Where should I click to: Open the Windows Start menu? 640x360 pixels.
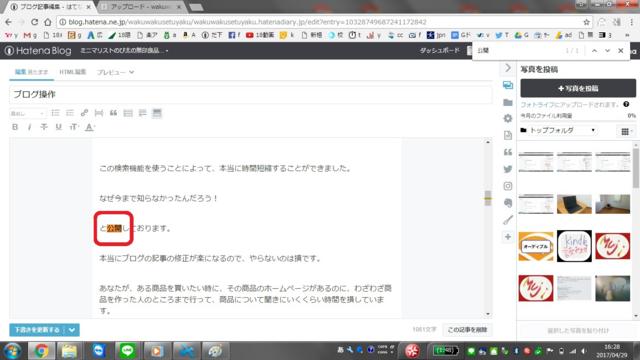tap(12, 351)
